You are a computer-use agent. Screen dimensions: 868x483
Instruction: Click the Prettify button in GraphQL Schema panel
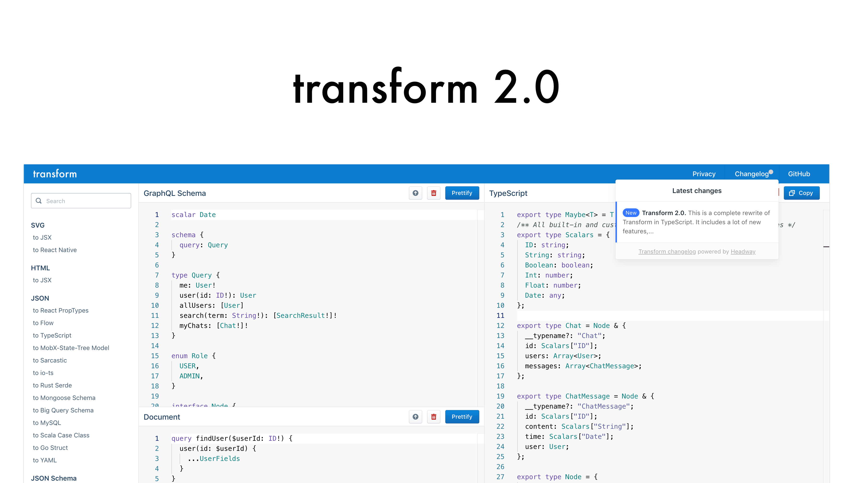tap(462, 193)
